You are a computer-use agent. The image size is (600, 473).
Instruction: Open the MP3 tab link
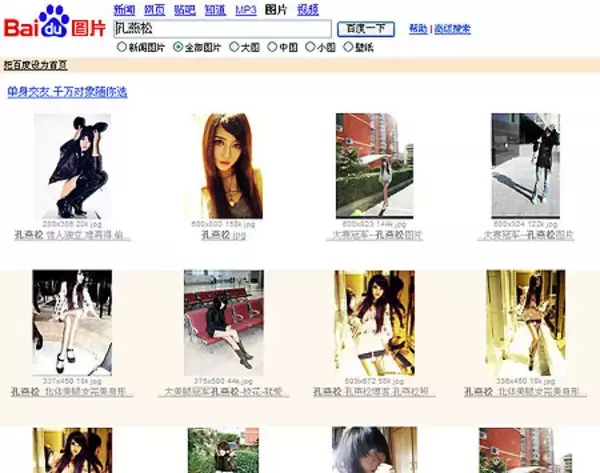pyautogui.click(x=246, y=10)
